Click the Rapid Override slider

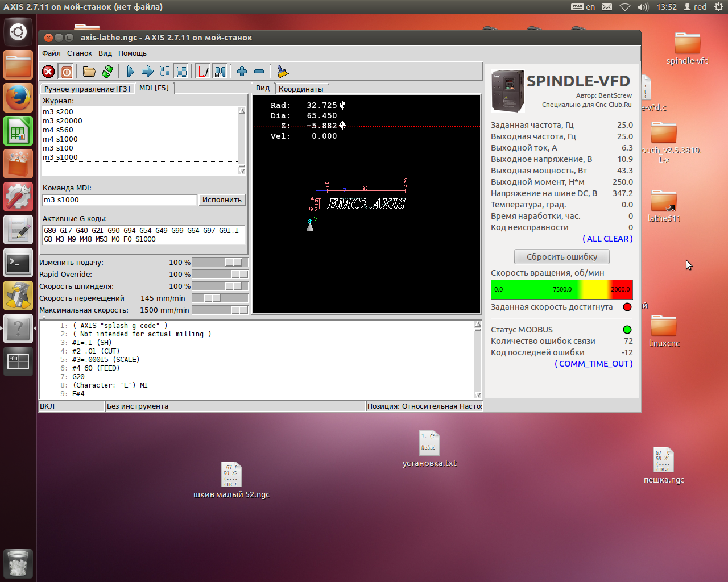220,275
